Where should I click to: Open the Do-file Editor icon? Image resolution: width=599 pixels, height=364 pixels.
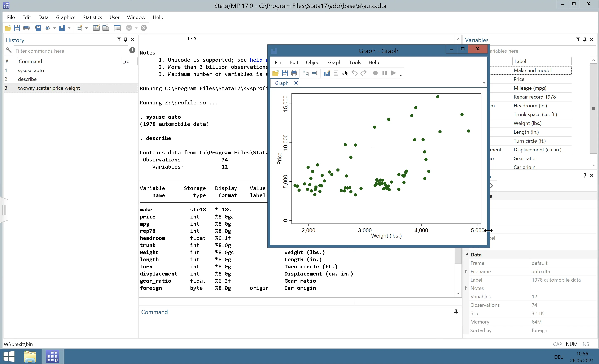point(79,28)
